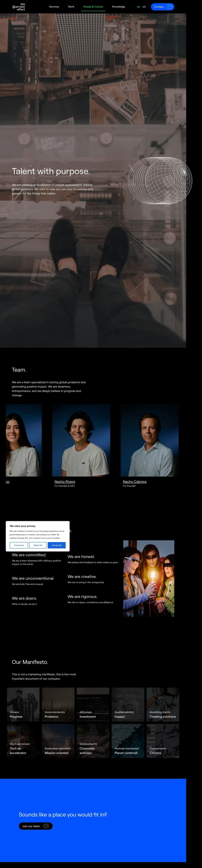Viewport: 202px width, 868px height.
Task: Click Sounds like a place you would fit in
Action: [63, 814]
